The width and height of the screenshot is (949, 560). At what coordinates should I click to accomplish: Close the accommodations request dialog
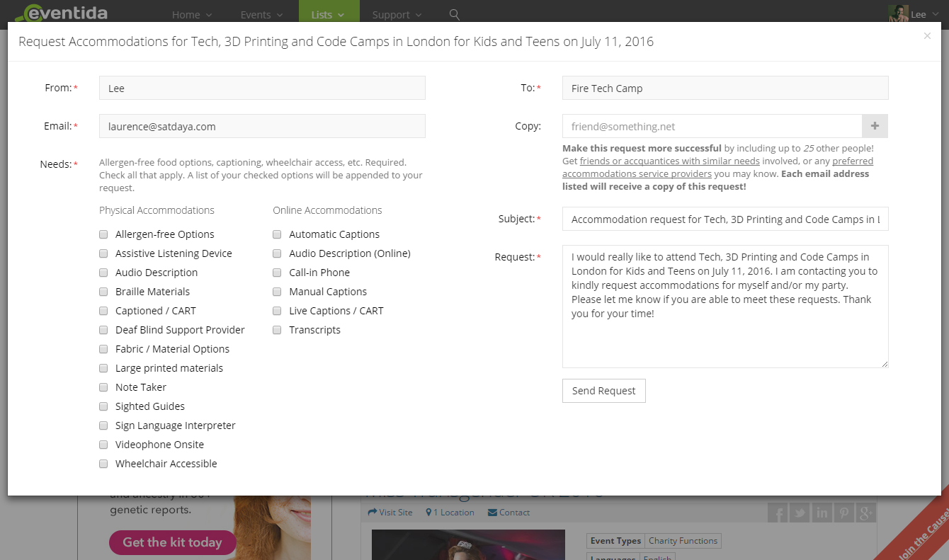click(927, 36)
